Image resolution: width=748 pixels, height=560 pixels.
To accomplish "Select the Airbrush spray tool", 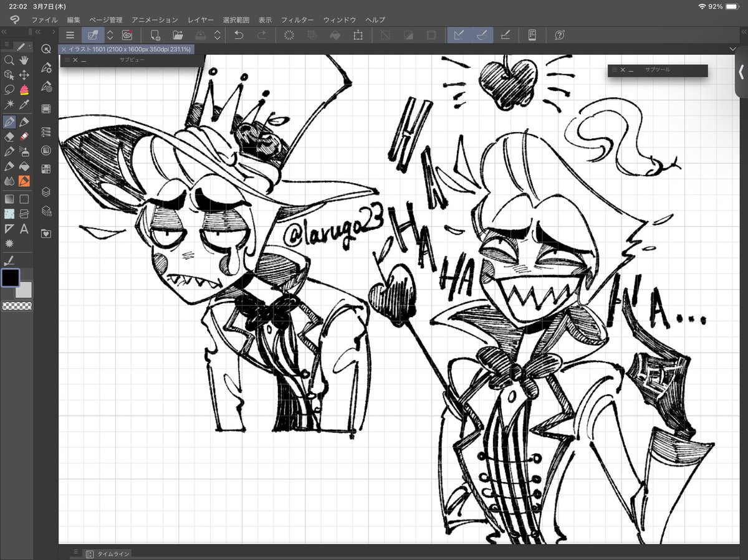I will coord(24,151).
